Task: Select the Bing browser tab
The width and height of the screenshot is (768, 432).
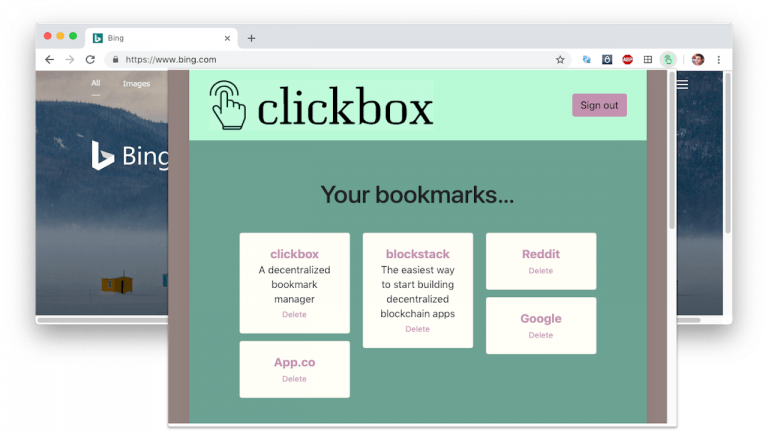Action: [162, 38]
